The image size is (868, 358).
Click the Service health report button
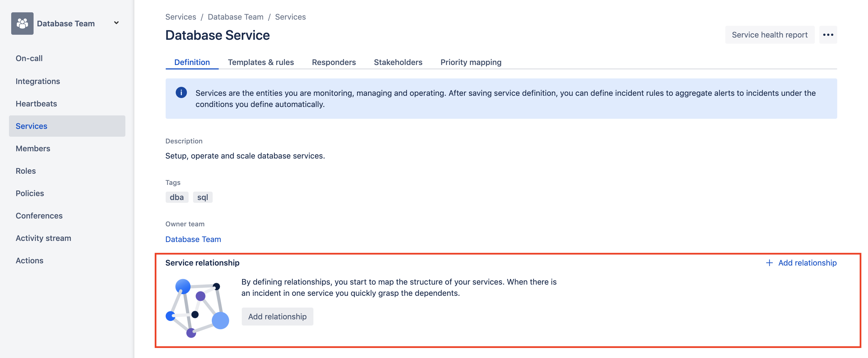coord(769,35)
